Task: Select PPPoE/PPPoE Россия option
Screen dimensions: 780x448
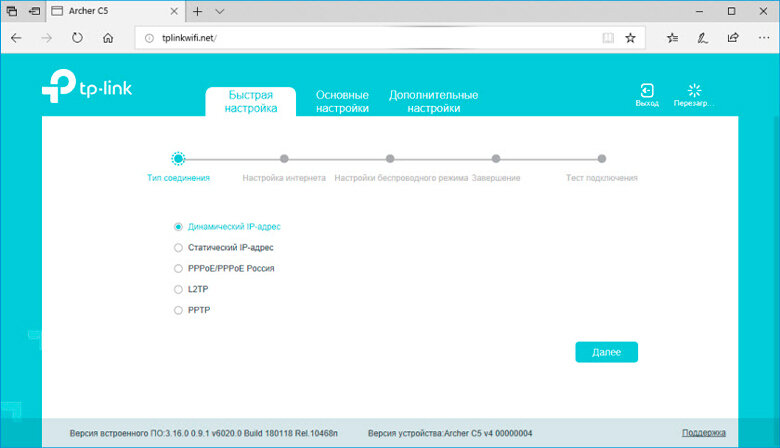Action: point(178,269)
